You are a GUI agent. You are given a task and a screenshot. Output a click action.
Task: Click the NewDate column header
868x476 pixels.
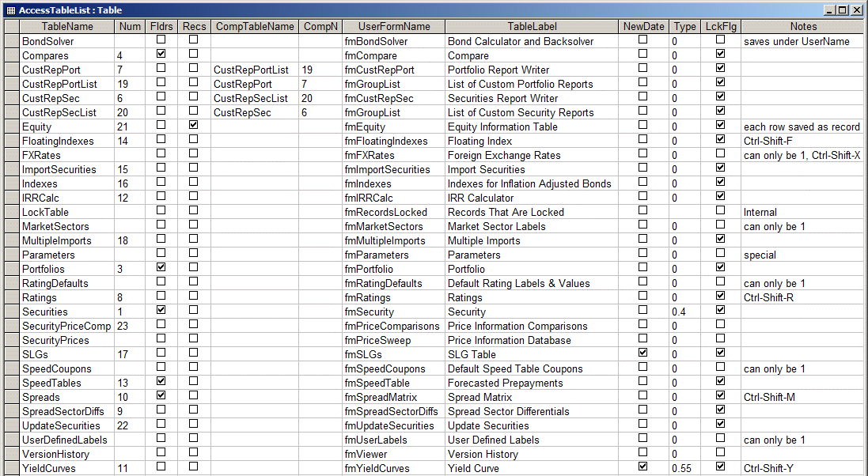[x=642, y=26]
